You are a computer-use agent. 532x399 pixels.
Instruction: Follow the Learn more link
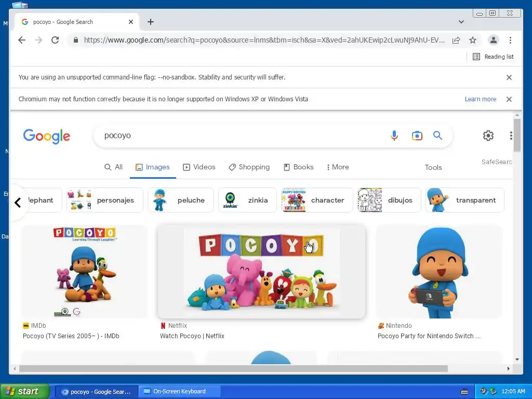pyautogui.click(x=481, y=99)
